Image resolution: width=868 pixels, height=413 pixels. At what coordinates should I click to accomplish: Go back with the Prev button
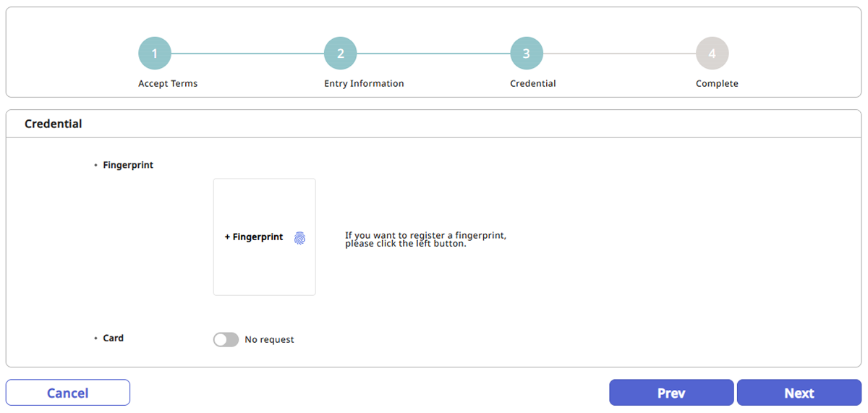coord(671,393)
